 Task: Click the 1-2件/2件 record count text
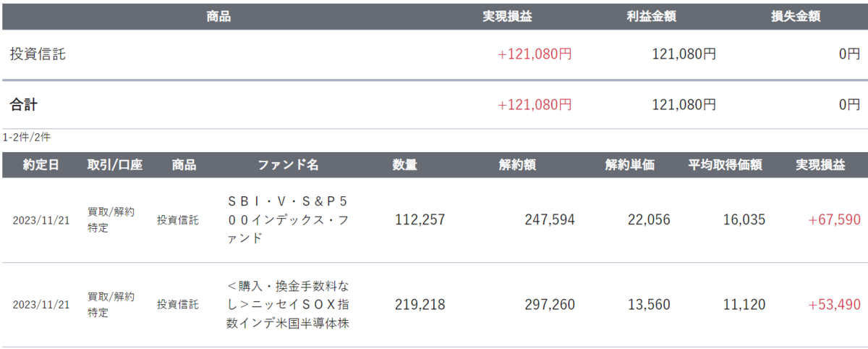pos(26,136)
